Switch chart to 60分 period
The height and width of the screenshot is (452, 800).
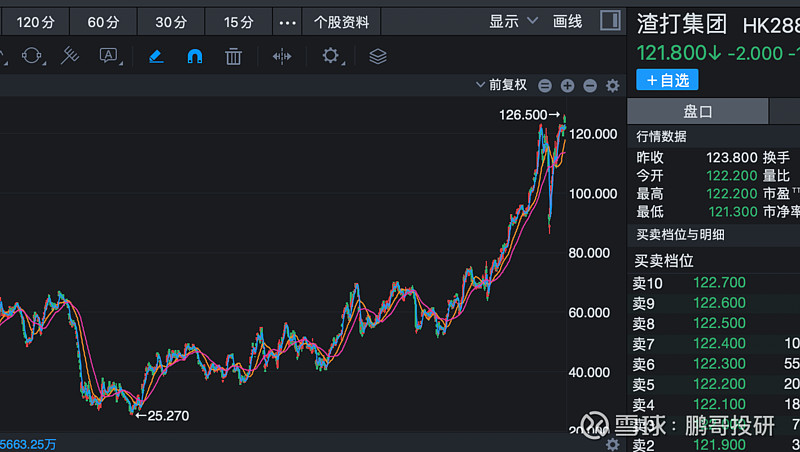(x=103, y=22)
